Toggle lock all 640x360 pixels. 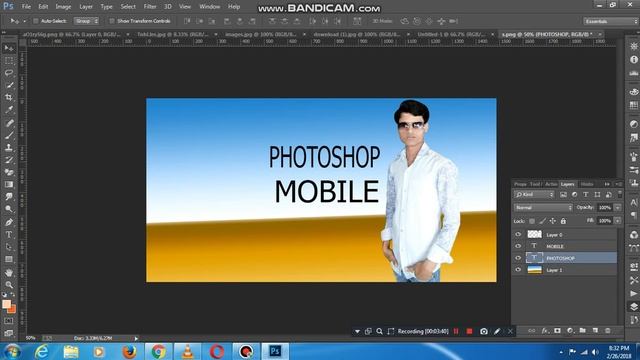563,221
